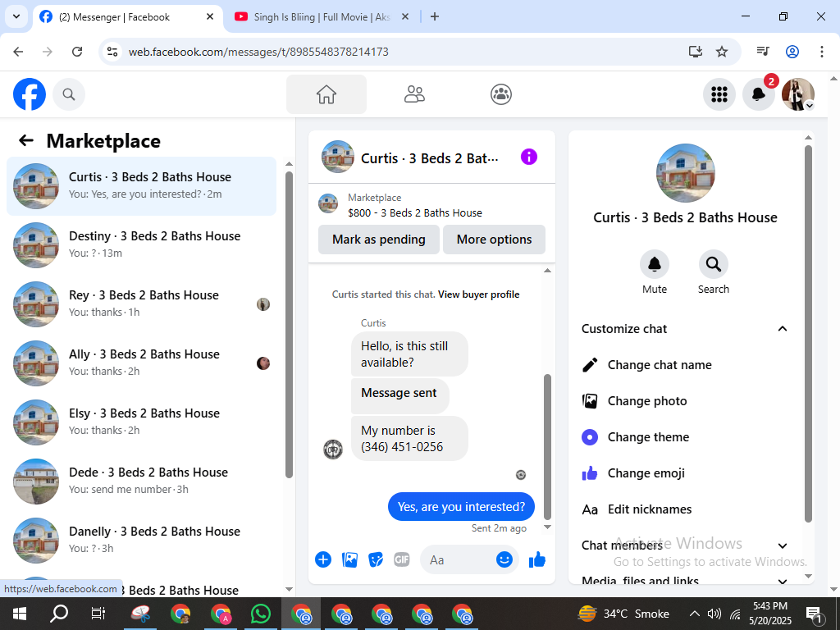The width and height of the screenshot is (840, 630).
Task: Open the notifications bell with badge 2
Action: coord(759,94)
